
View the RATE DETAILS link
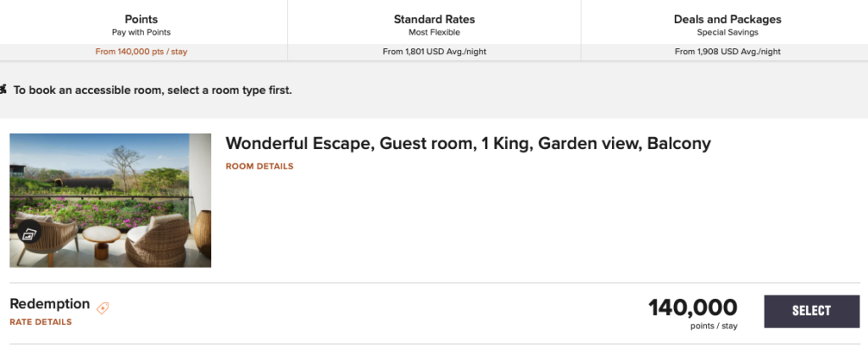pos(41,322)
